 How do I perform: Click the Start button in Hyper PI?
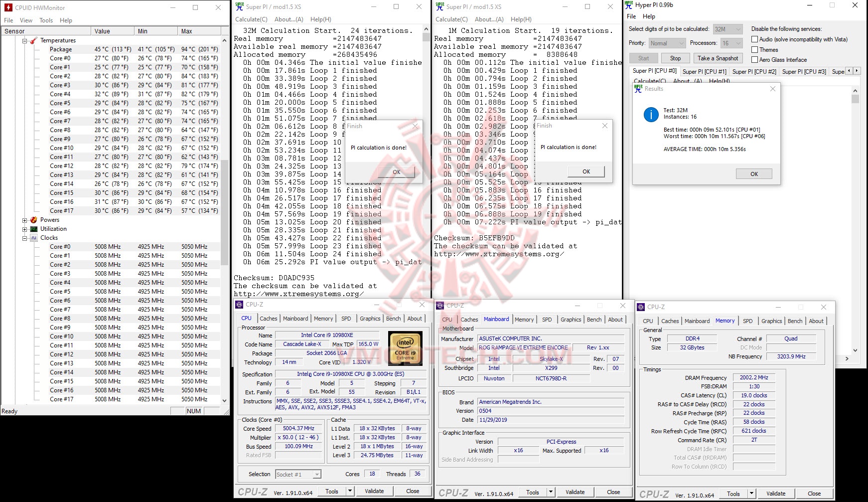point(644,58)
